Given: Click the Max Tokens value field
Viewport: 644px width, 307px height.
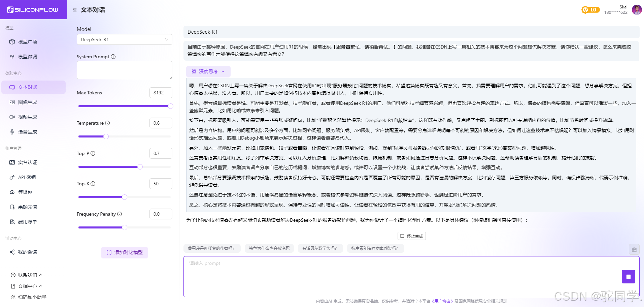Looking at the screenshot, I should (x=161, y=93).
